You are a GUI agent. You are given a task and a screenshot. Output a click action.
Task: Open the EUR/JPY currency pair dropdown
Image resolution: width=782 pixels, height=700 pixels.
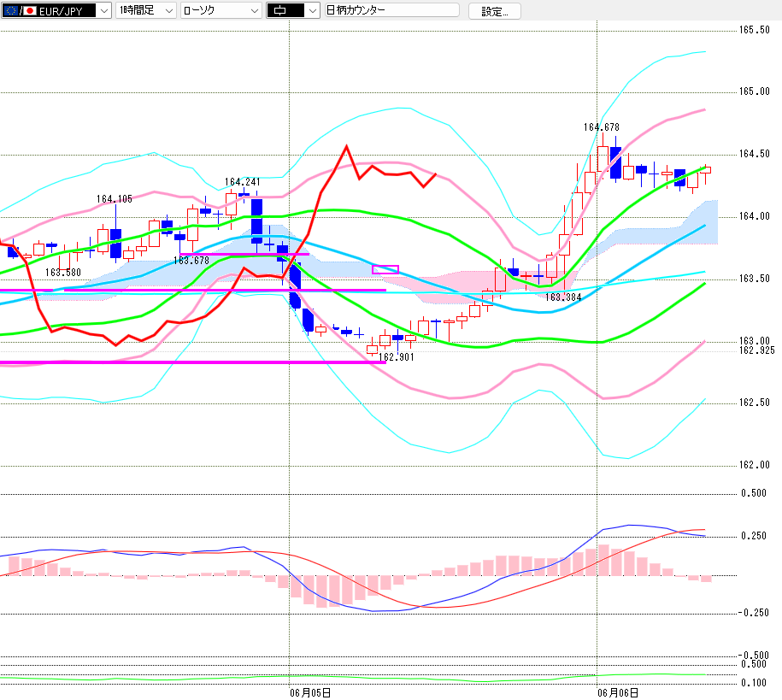[56, 10]
